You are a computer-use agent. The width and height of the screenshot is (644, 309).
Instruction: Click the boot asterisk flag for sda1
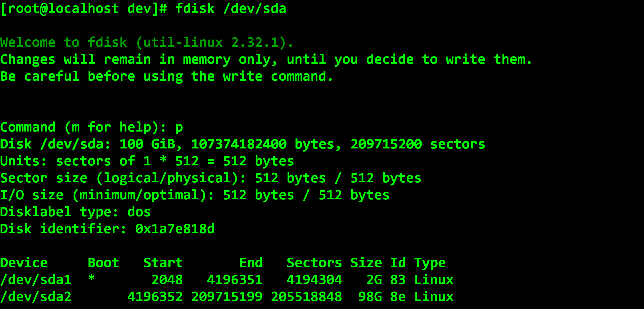pos(91,278)
